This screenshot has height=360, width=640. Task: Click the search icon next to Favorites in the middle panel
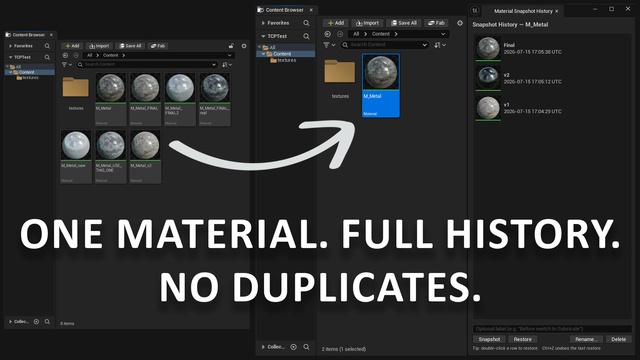click(x=306, y=23)
